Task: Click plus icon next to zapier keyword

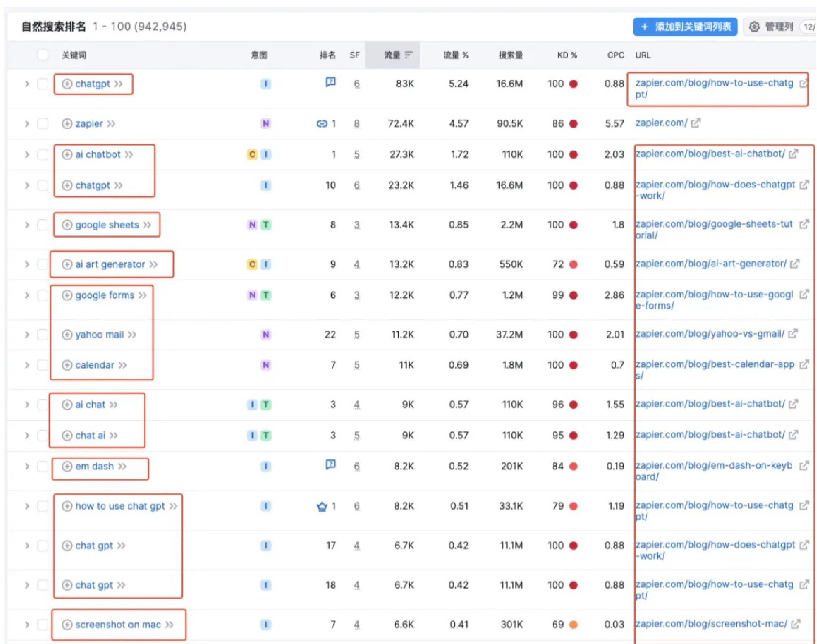Action: 67,124
